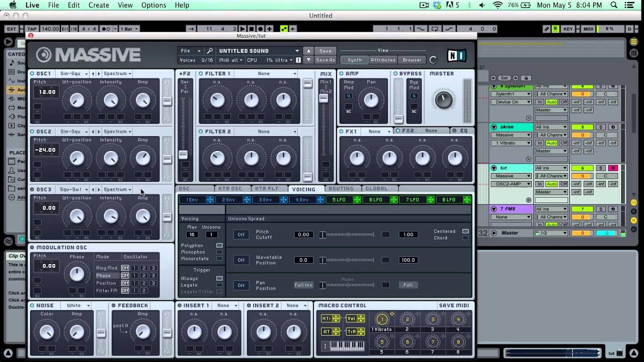Grab the 1Env modulation crosshair handle
Viewport: 644px width, 362px height.
coord(210,200)
